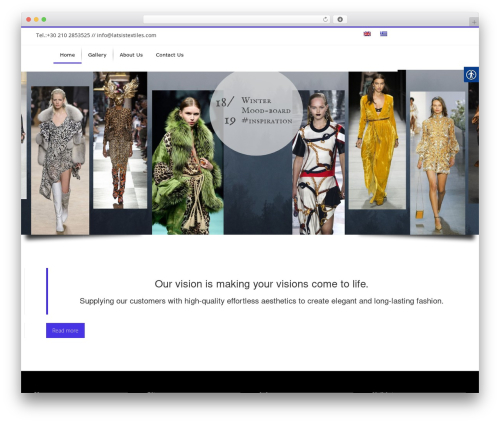Open the Contact Us page
500x423 pixels.
[169, 55]
